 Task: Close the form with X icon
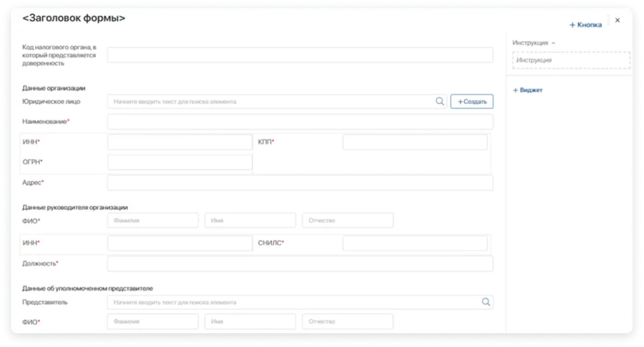click(617, 21)
